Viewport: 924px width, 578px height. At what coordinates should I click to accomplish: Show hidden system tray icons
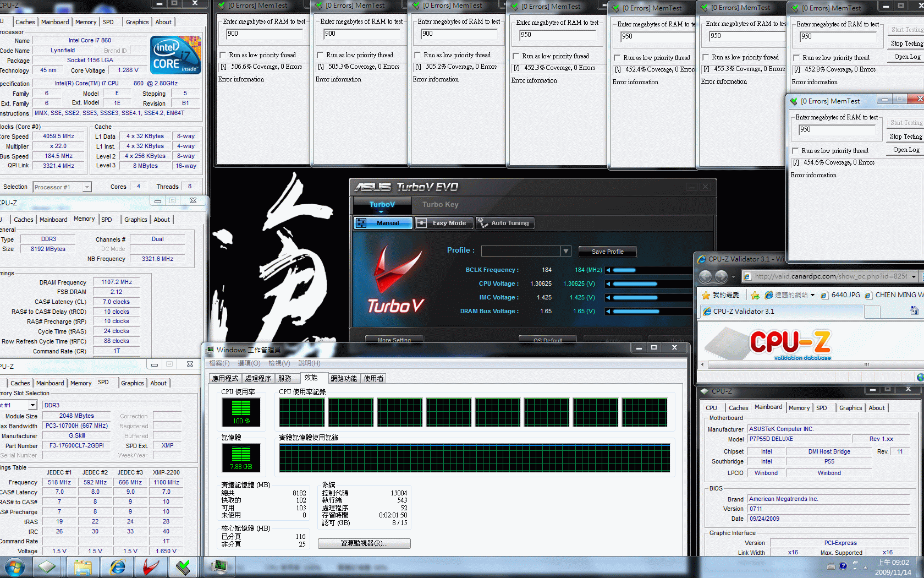click(x=866, y=567)
